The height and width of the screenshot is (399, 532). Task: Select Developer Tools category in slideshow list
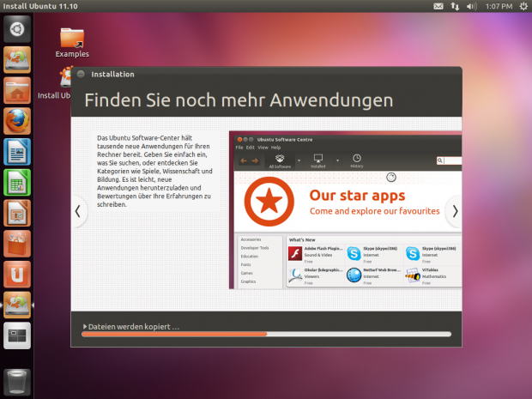click(255, 248)
